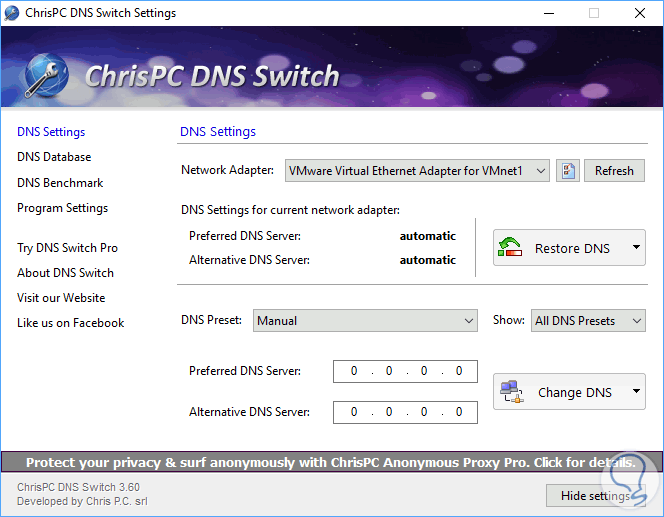Go to DNS Benchmark
Screen dimensions: 664x517
pyautogui.click(x=60, y=182)
